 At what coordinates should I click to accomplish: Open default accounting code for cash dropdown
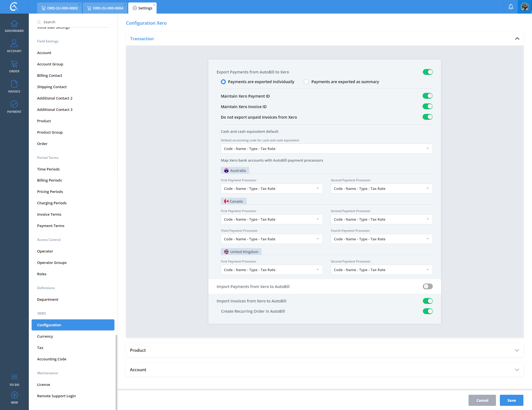tap(326, 149)
